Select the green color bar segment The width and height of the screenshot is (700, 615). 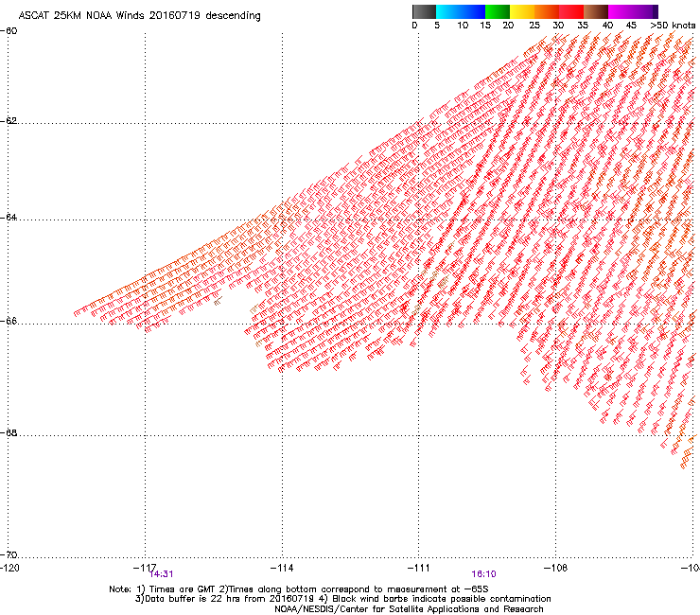(498, 11)
